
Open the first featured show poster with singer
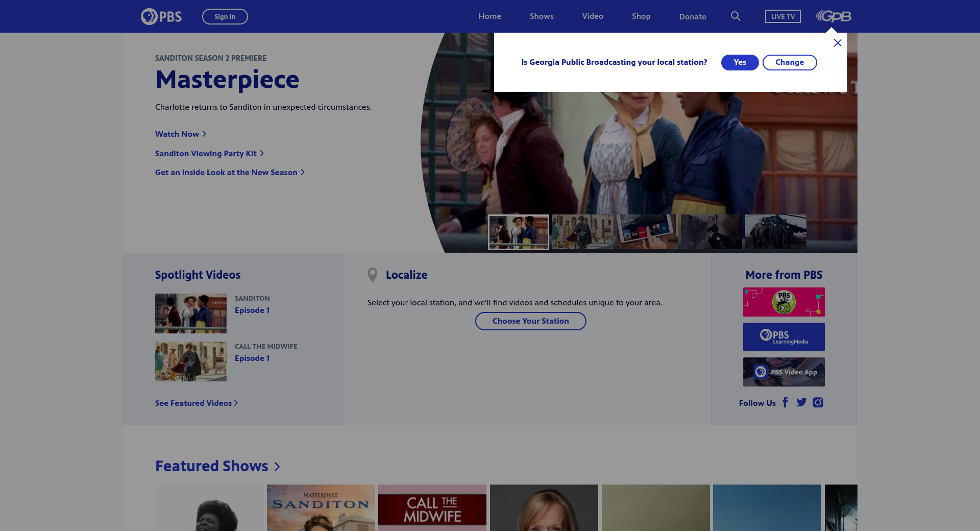click(x=209, y=508)
